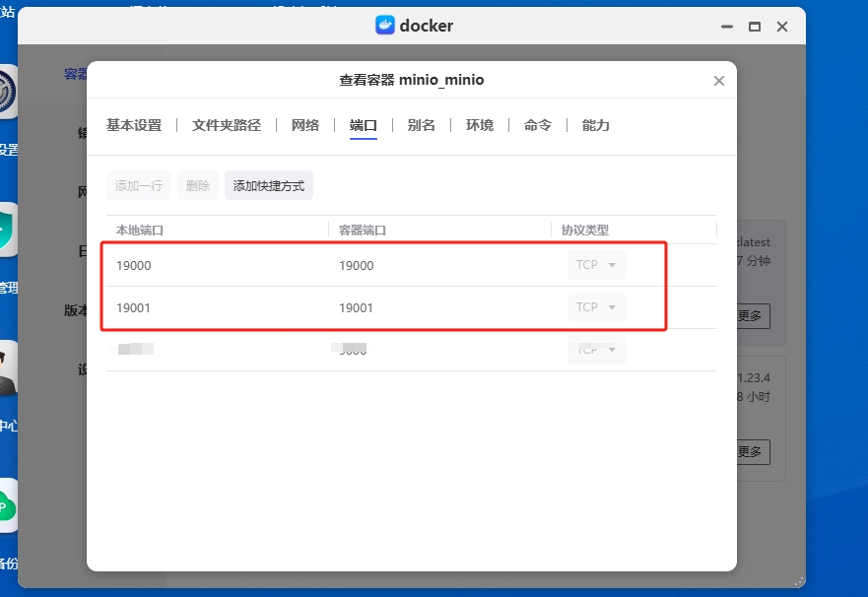868x597 pixels.
Task: Click local port cell 19001
Action: pos(133,308)
